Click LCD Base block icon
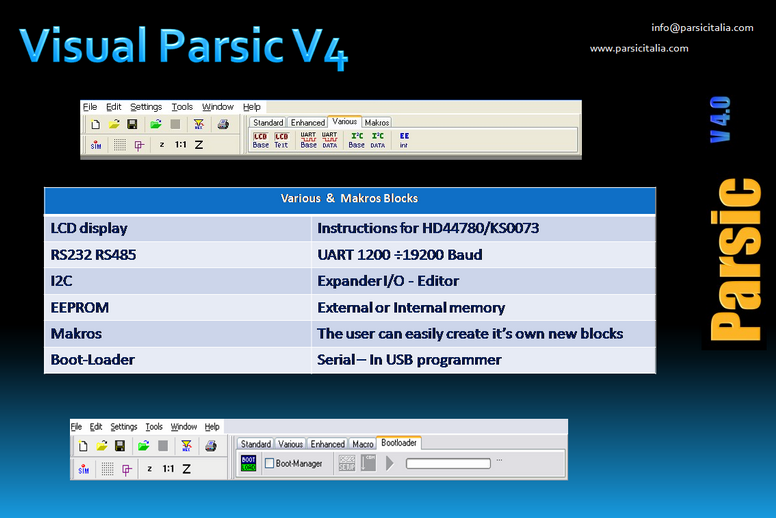 pos(260,140)
